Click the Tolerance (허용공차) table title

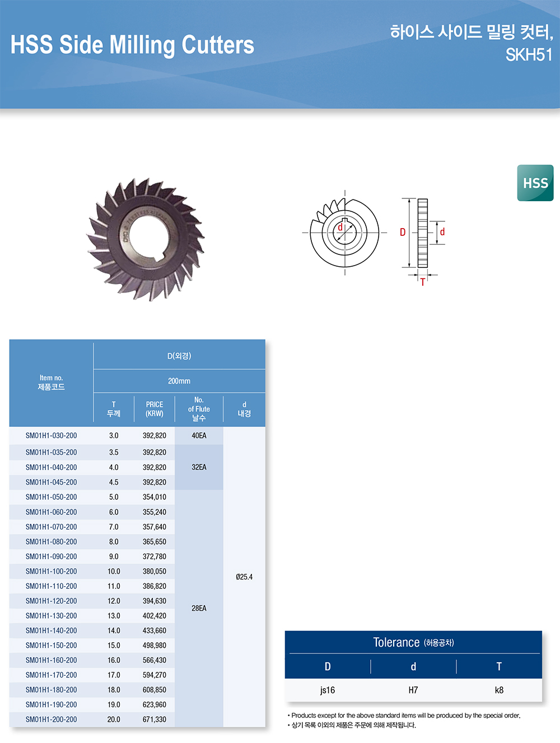point(413,643)
